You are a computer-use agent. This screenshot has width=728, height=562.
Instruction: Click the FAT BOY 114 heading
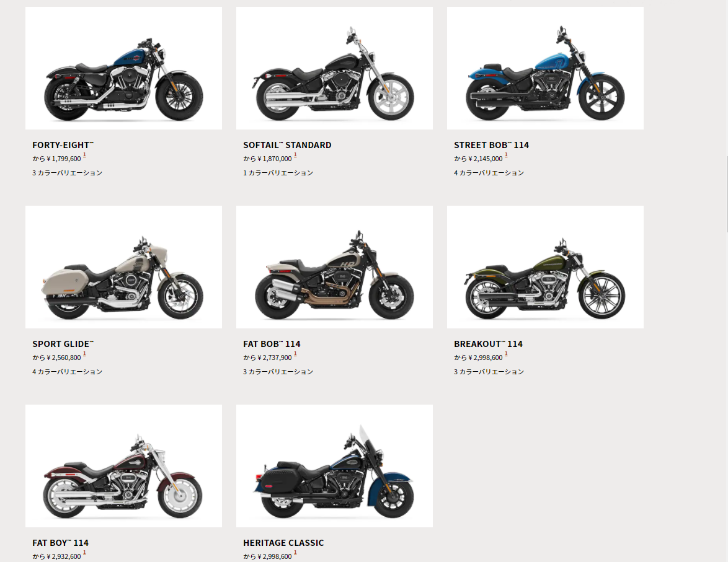click(60, 543)
